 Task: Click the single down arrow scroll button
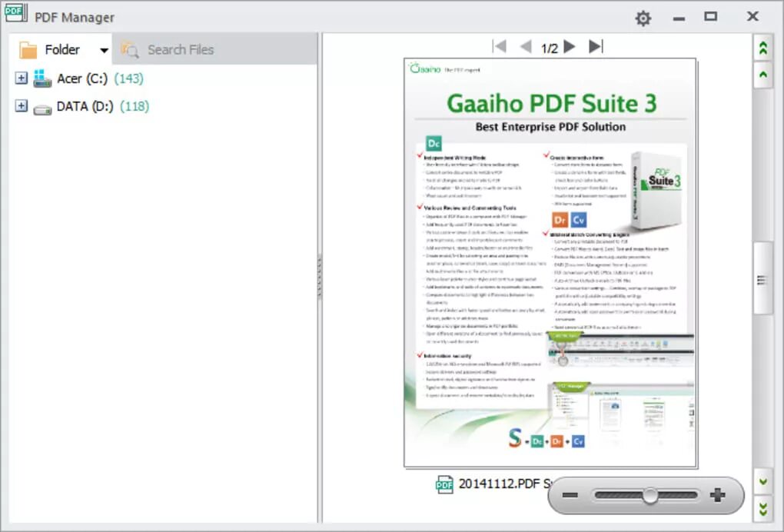pyautogui.click(x=763, y=481)
